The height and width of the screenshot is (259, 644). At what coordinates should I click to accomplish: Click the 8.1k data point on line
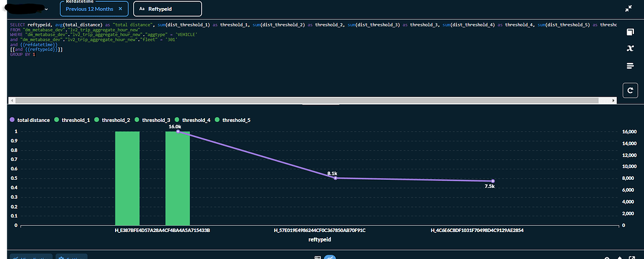coord(335,178)
